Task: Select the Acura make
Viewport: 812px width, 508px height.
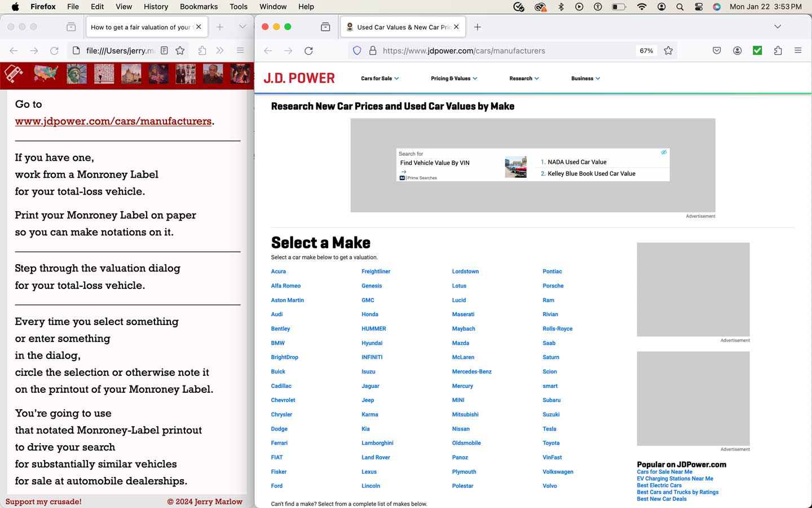Action: [279, 271]
